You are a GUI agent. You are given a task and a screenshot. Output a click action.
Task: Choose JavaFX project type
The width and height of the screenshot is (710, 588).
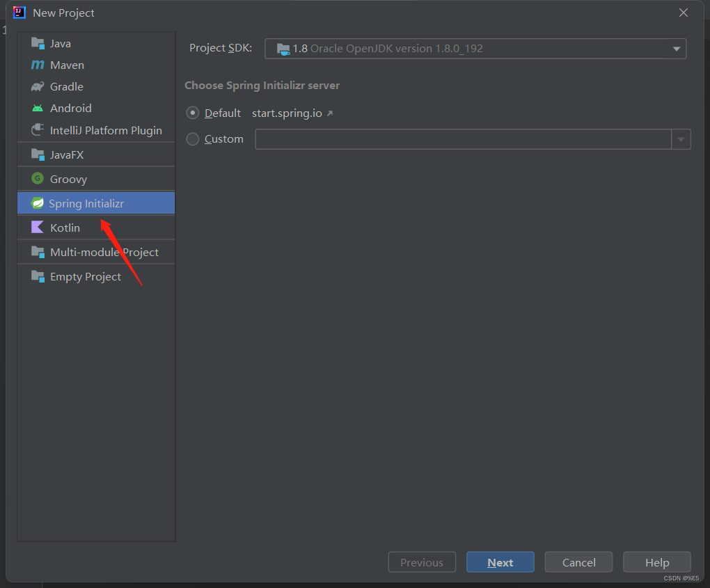click(96, 154)
